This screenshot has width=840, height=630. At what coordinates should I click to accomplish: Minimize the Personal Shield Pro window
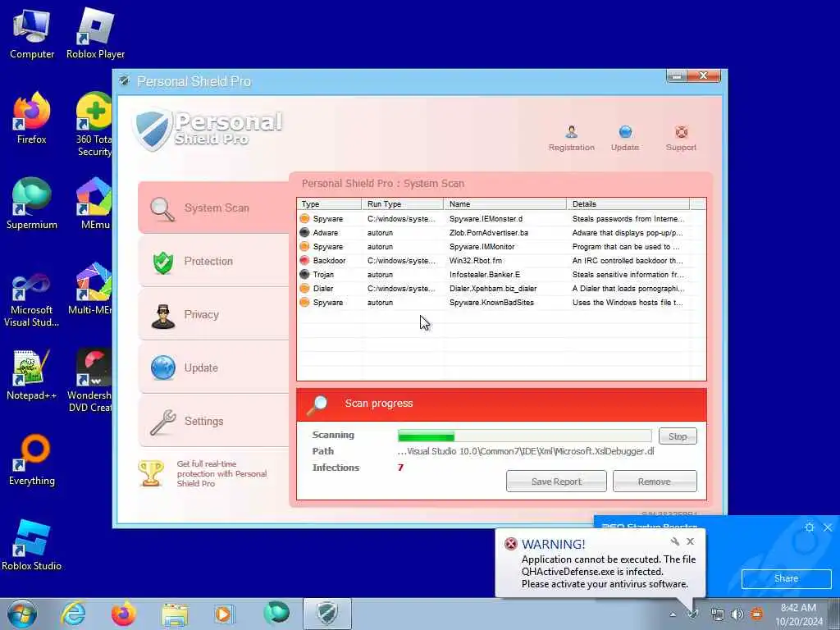point(677,76)
